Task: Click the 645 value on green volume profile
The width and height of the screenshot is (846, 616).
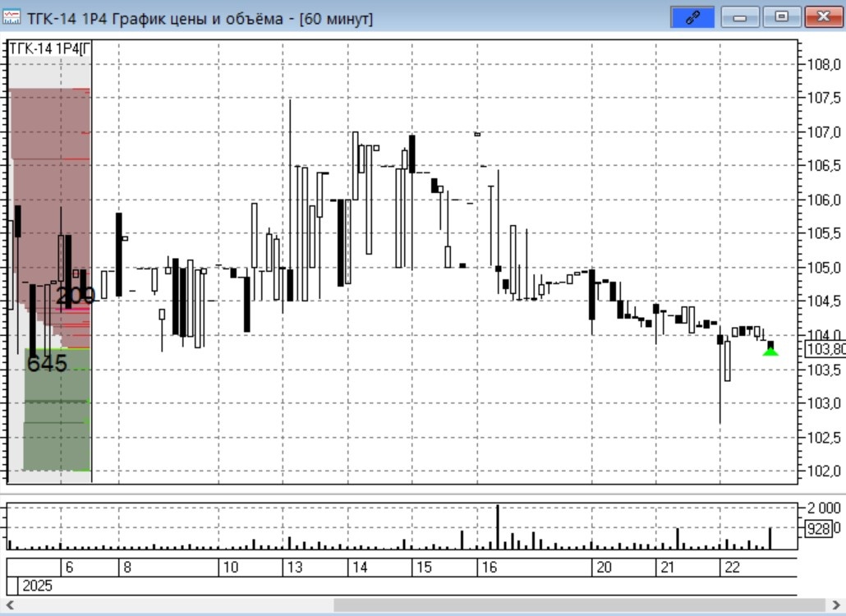Action: 47,364
